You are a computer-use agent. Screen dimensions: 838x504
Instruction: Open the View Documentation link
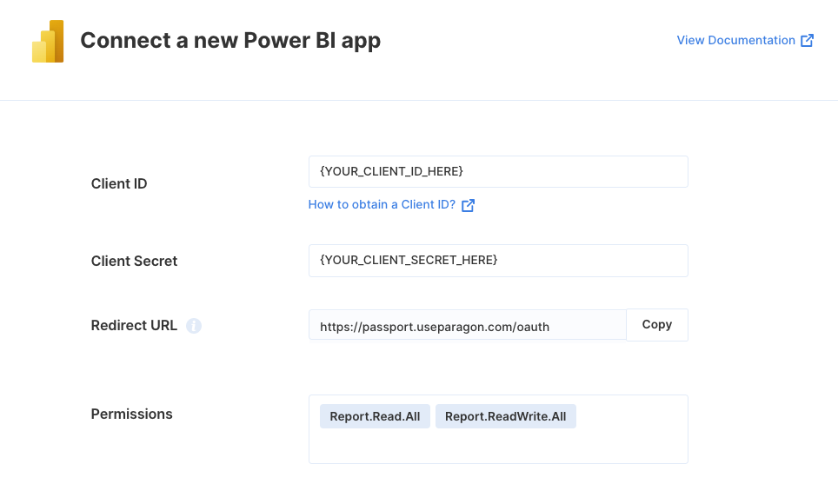(736, 40)
